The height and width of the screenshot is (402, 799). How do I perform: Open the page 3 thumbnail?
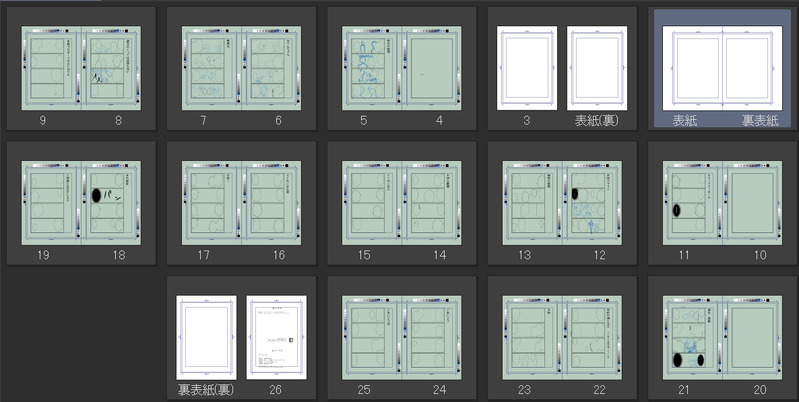(527, 68)
